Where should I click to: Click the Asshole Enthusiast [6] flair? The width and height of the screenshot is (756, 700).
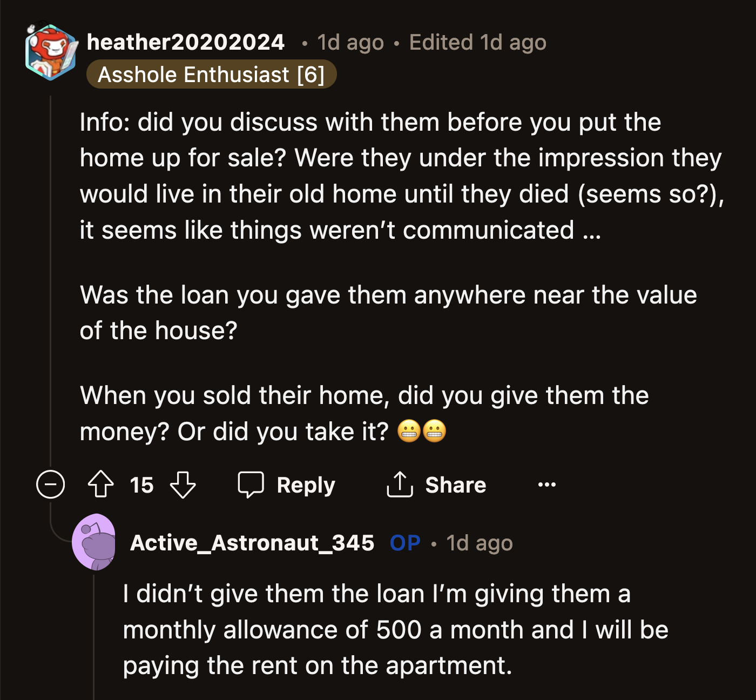[211, 74]
